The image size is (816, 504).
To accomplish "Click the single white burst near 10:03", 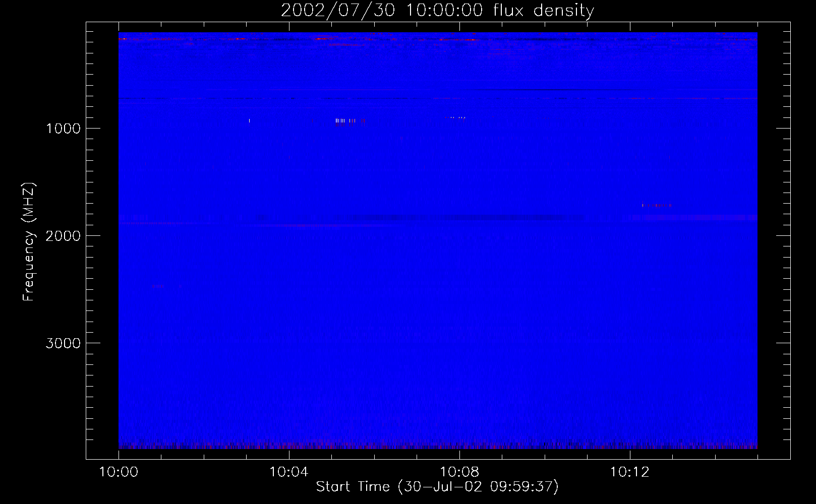I will (x=249, y=121).
